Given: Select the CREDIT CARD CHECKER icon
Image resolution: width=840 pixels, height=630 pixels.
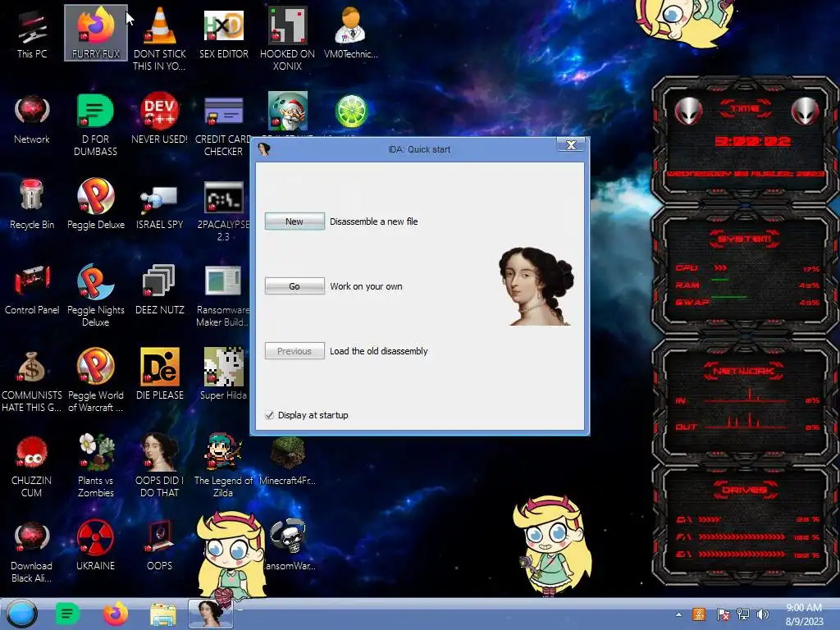Looking at the screenshot, I should (x=223, y=125).
